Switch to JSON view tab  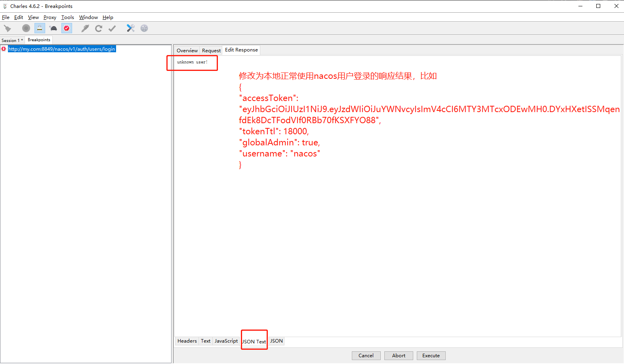[277, 341]
